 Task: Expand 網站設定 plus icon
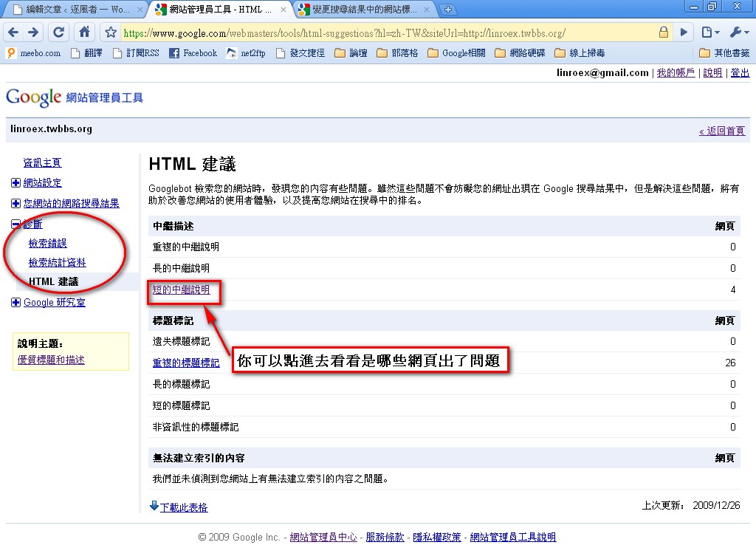pos(16,183)
